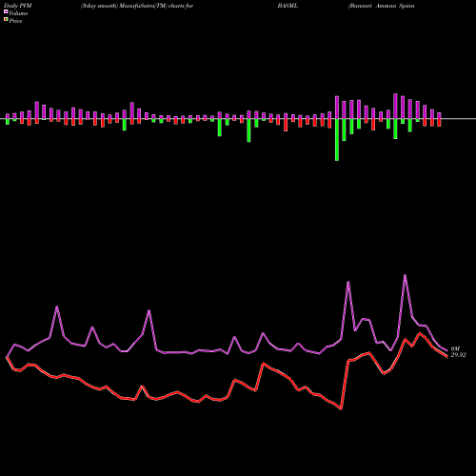Click the Price legend color swatch

coord(6,20)
